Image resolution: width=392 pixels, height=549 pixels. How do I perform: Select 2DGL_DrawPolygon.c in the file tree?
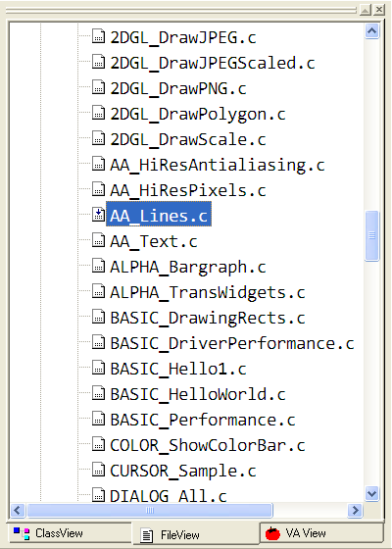(x=198, y=114)
